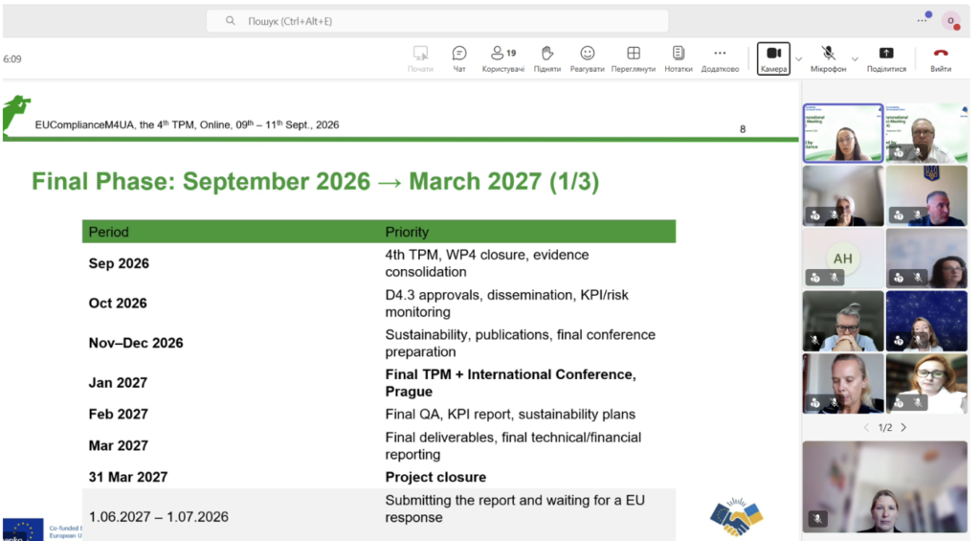Viewport: 980px width, 541px height.
Task: Go to next participants page arrow
Action: [903, 428]
